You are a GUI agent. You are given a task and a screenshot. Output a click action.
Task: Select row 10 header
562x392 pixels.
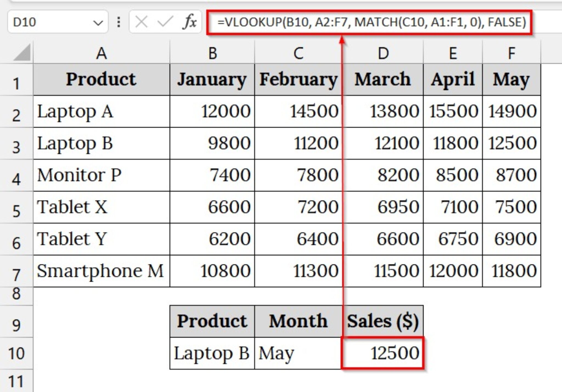16,353
